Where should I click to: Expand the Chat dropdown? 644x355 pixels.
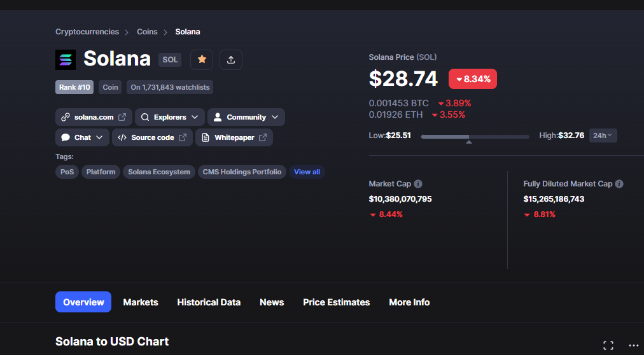click(x=82, y=137)
